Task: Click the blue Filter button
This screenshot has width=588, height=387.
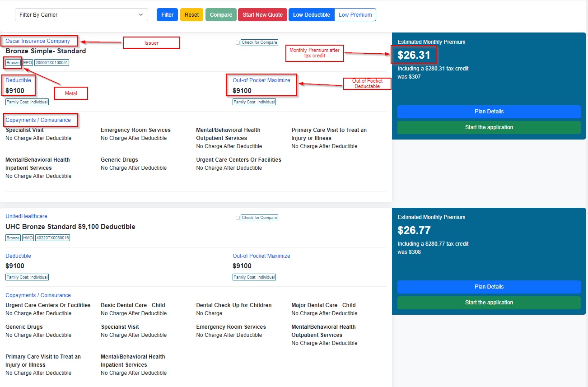Action: (x=167, y=14)
